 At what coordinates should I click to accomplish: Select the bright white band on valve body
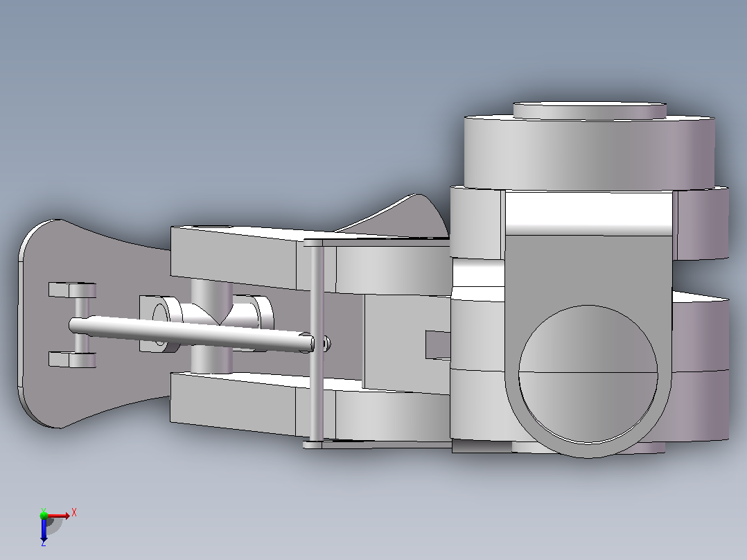[589, 213]
